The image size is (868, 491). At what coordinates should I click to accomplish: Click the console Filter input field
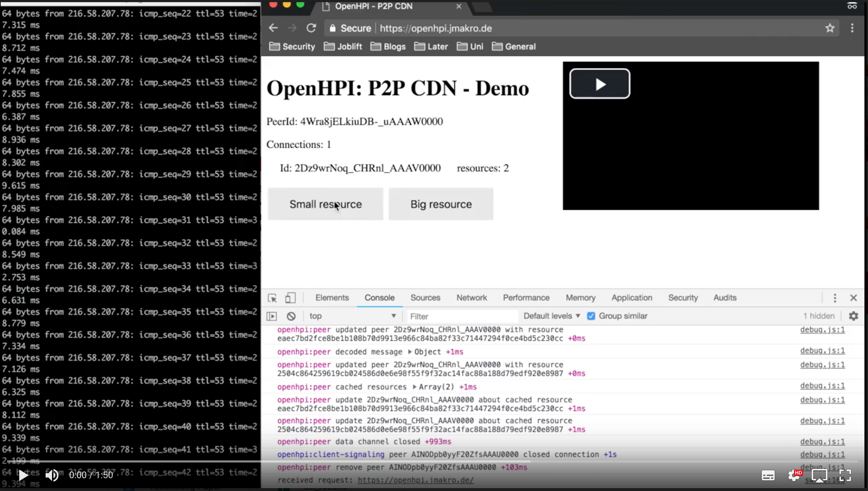click(x=461, y=316)
